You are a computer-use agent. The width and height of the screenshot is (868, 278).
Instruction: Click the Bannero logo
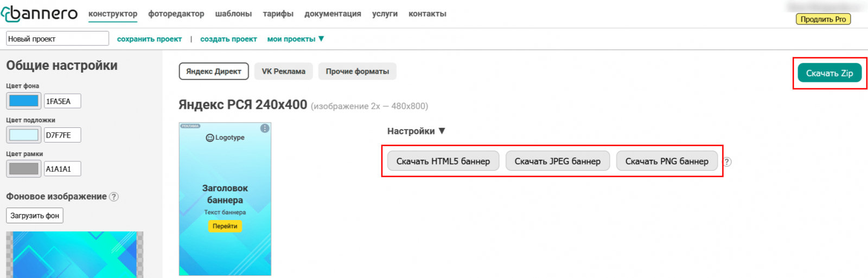click(40, 14)
